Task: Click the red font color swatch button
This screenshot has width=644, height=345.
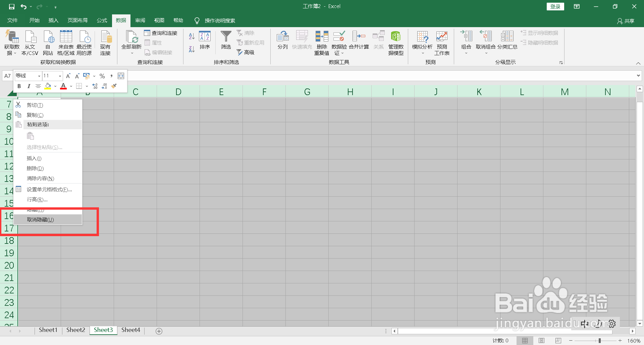Action: [x=63, y=86]
